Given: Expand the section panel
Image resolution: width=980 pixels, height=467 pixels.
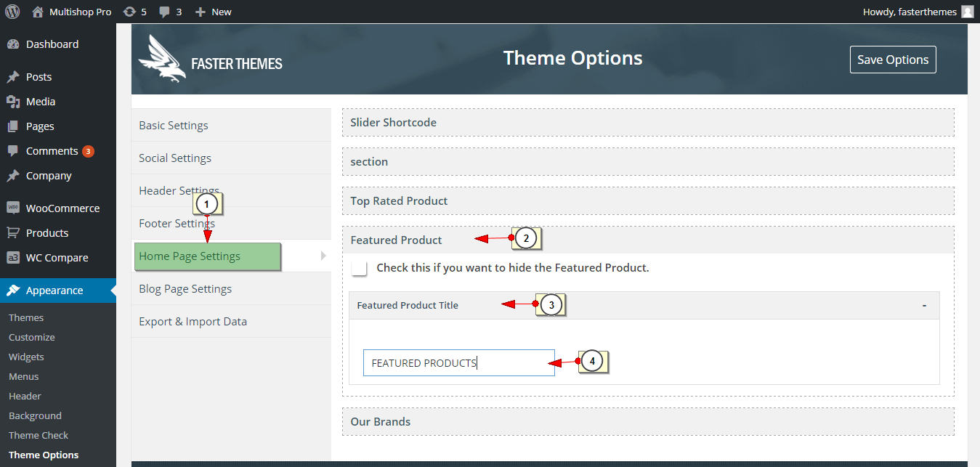Looking at the screenshot, I should pyautogui.click(x=648, y=162).
